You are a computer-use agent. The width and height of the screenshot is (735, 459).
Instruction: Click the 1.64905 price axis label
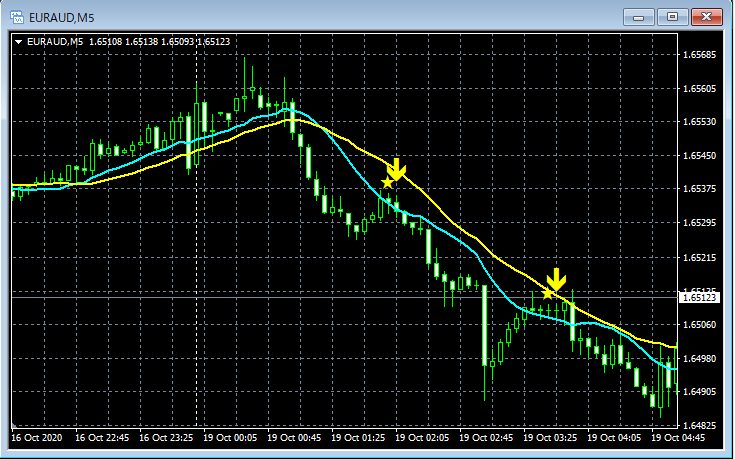pyautogui.click(x=699, y=392)
